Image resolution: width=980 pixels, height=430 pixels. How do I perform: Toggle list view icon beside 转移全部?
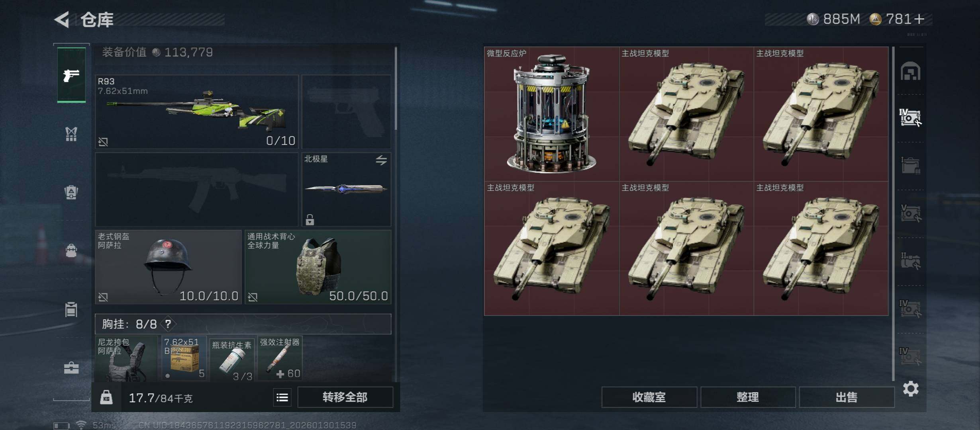click(x=282, y=397)
